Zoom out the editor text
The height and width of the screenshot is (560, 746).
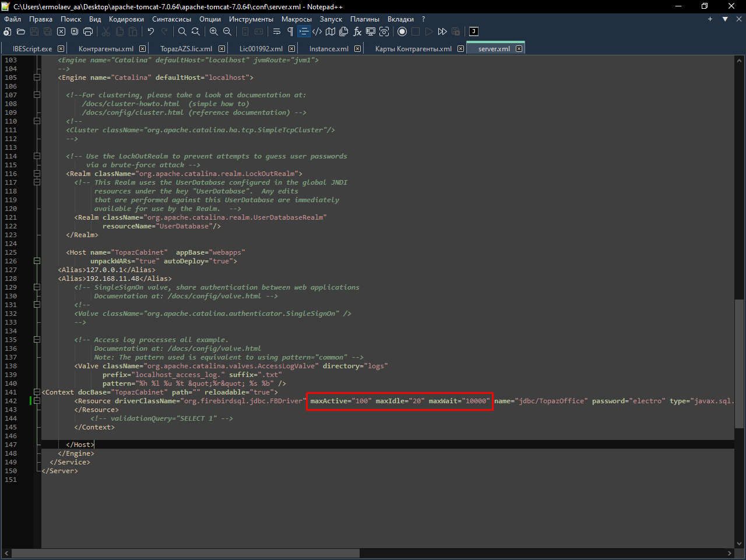click(x=227, y=31)
